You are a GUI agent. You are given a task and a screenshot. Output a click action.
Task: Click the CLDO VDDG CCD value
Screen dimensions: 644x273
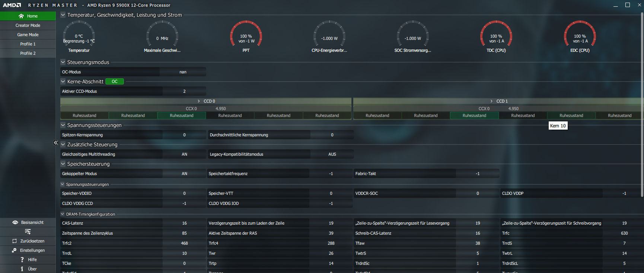(184, 203)
